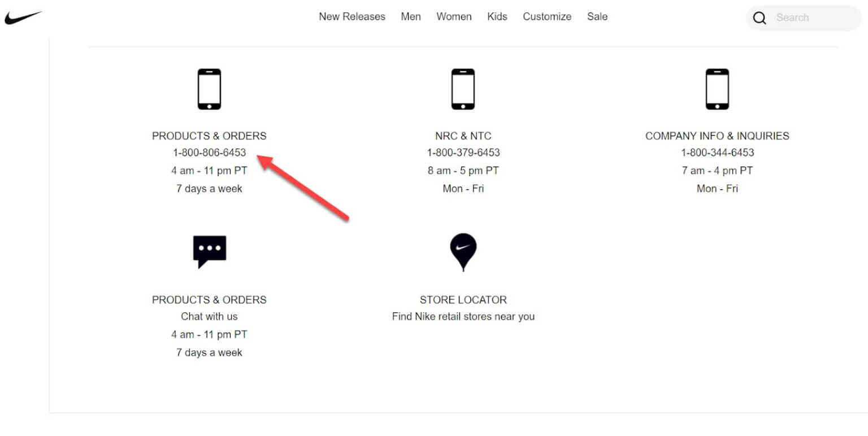The width and height of the screenshot is (868, 436).
Task: Click the phone icon above Company Info & Inquiries
Action: click(x=717, y=89)
